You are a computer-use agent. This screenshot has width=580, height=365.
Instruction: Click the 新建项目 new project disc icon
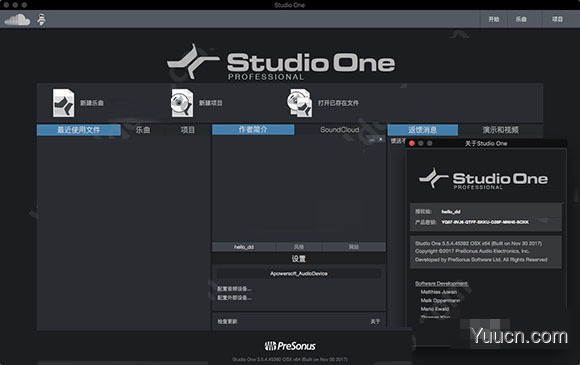coord(182,103)
